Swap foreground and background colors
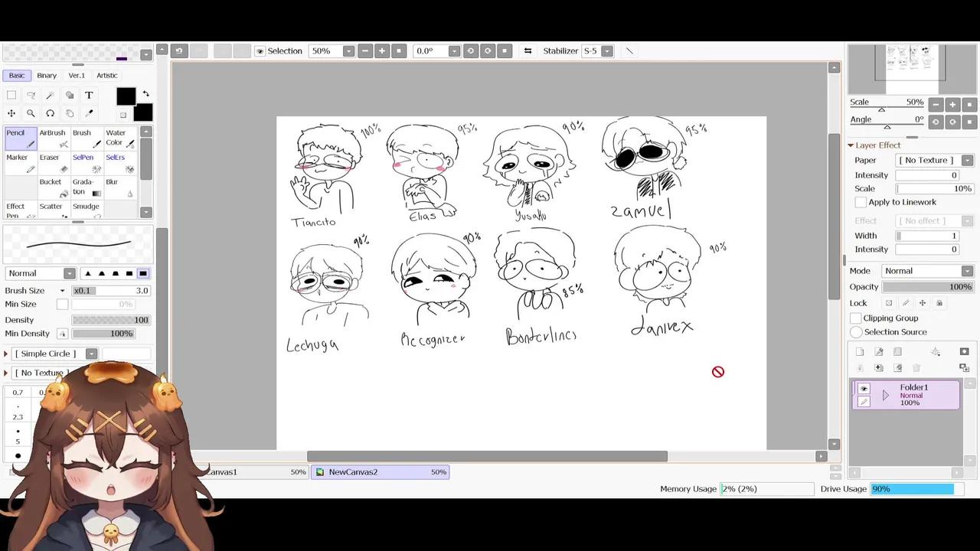Image resolution: width=980 pixels, height=551 pixels. click(x=145, y=94)
